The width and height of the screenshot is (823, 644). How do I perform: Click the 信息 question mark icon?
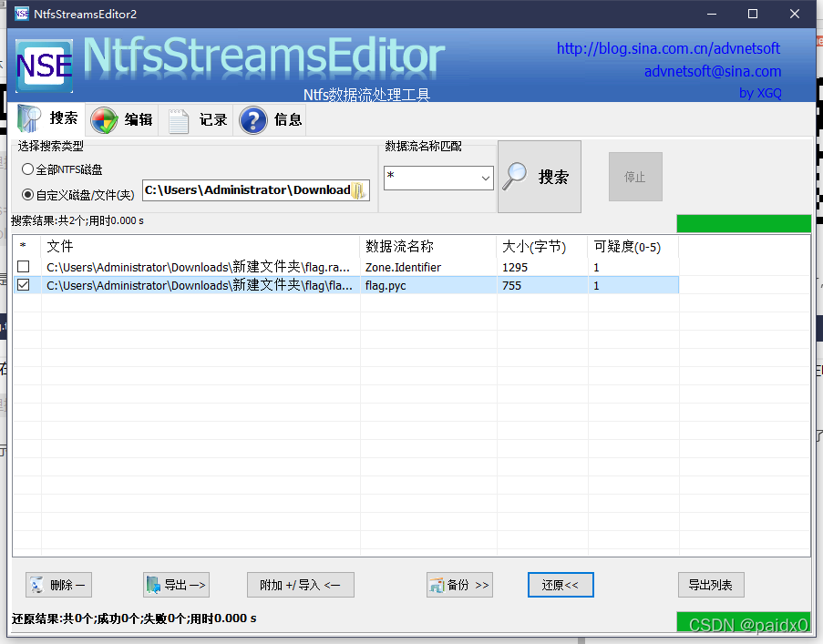(x=253, y=120)
